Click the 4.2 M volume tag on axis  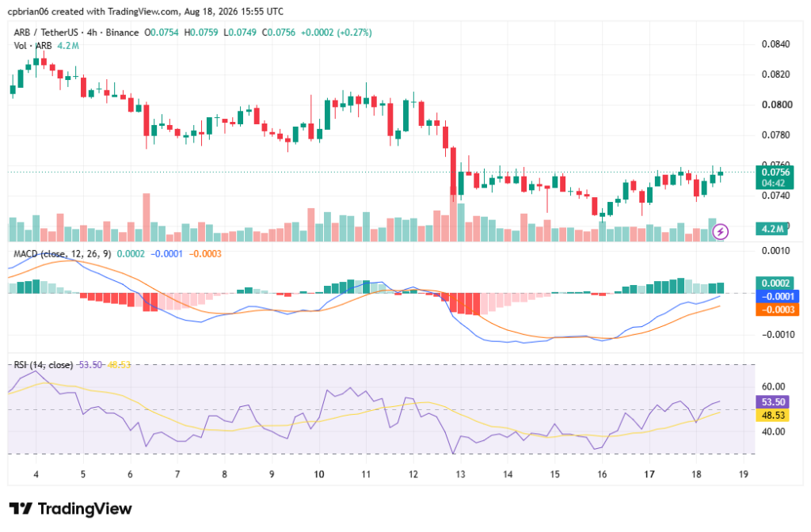[772, 229]
